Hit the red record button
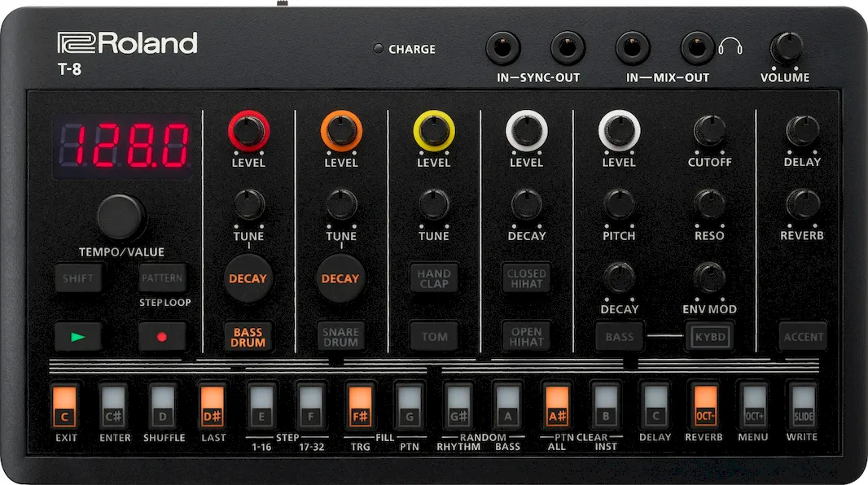Viewport: 868px width, 485px height. 162,337
